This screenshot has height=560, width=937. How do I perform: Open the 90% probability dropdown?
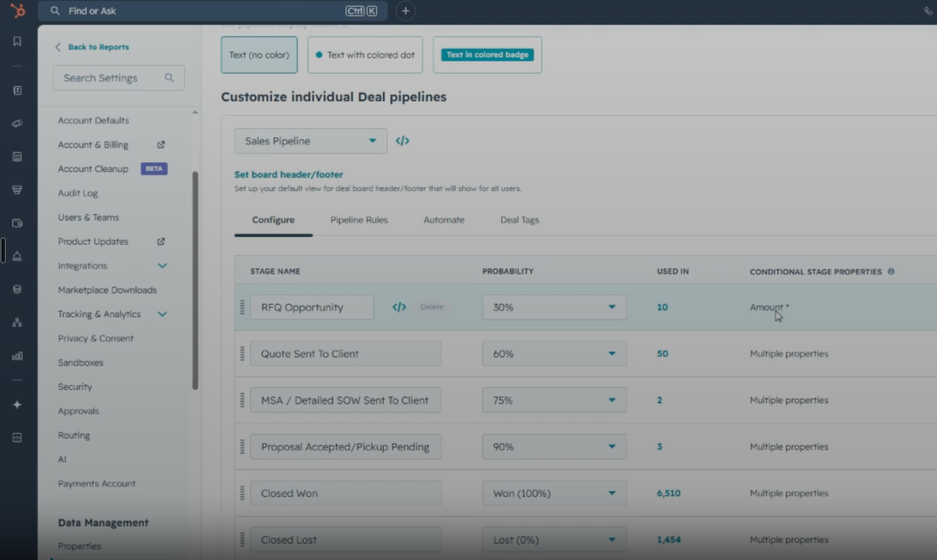(554, 447)
